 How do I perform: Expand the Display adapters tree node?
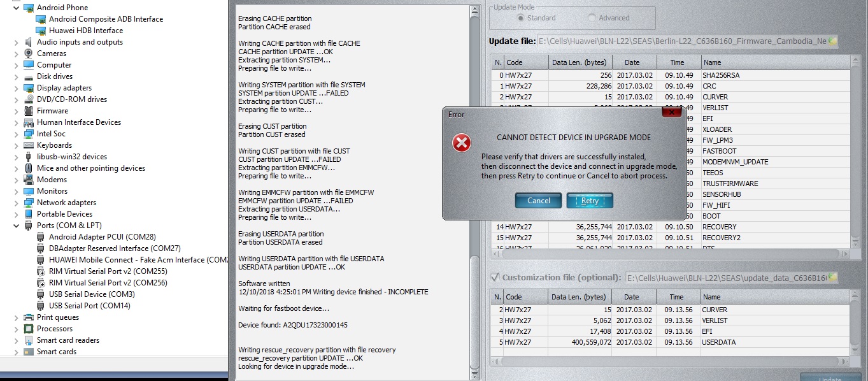(16, 88)
